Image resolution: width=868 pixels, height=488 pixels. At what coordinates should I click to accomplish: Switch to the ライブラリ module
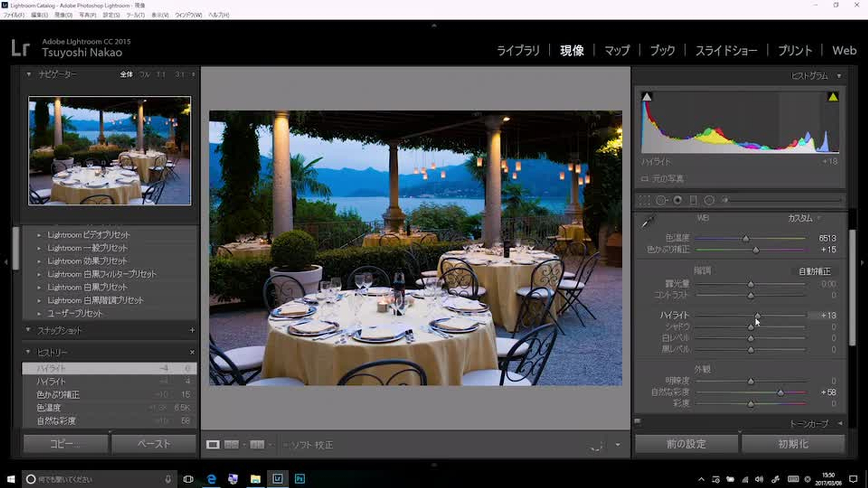(518, 51)
